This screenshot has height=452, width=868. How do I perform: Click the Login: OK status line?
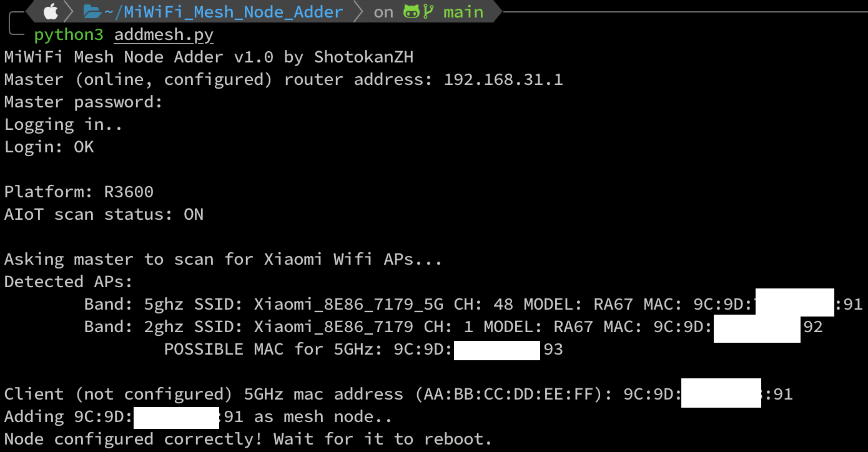(49, 147)
